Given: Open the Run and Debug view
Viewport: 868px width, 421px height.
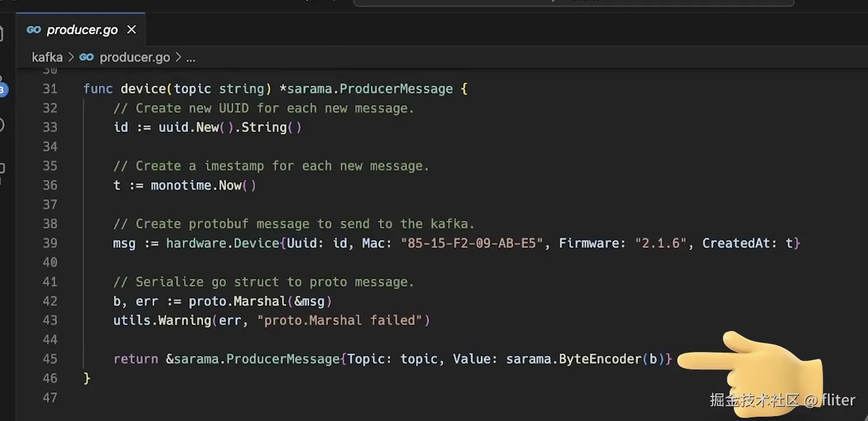Looking at the screenshot, I should (x=2, y=125).
